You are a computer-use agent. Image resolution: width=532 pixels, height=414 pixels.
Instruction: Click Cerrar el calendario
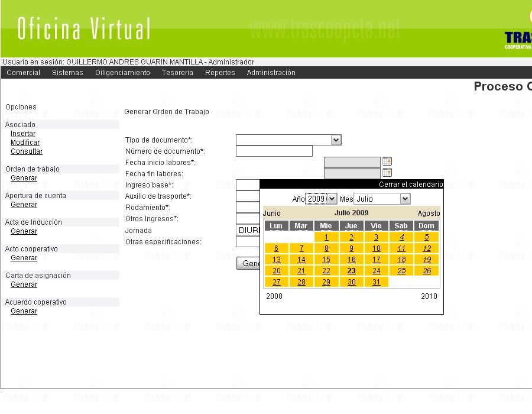click(x=410, y=185)
